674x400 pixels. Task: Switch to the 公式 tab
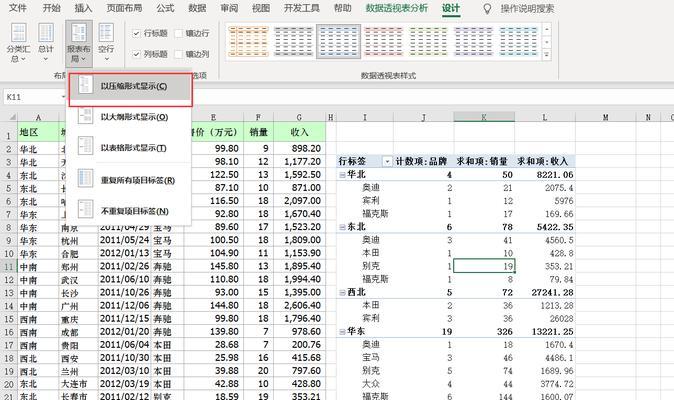click(165, 8)
